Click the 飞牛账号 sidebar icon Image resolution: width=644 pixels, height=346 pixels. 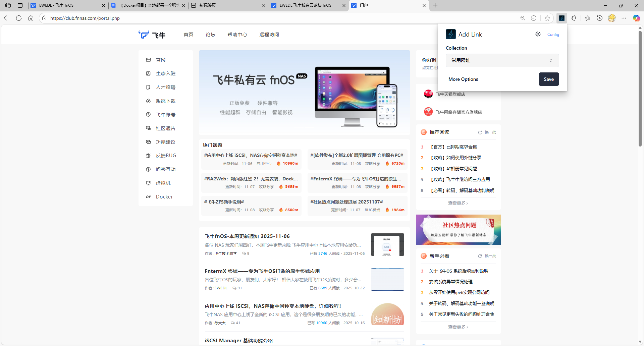coord(148,115)
